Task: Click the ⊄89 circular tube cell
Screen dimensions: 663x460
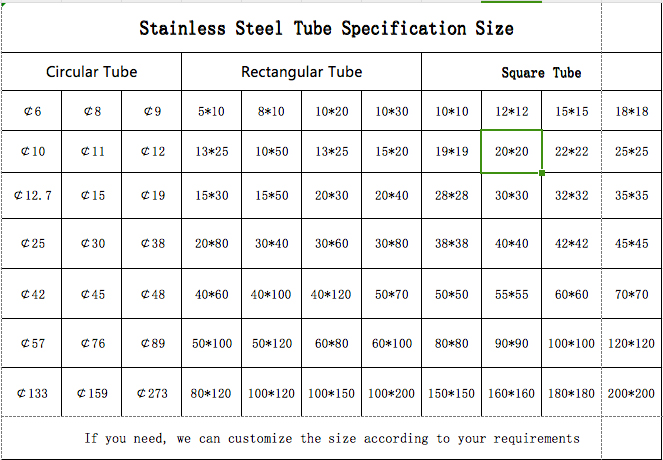Action: [152, 344]
